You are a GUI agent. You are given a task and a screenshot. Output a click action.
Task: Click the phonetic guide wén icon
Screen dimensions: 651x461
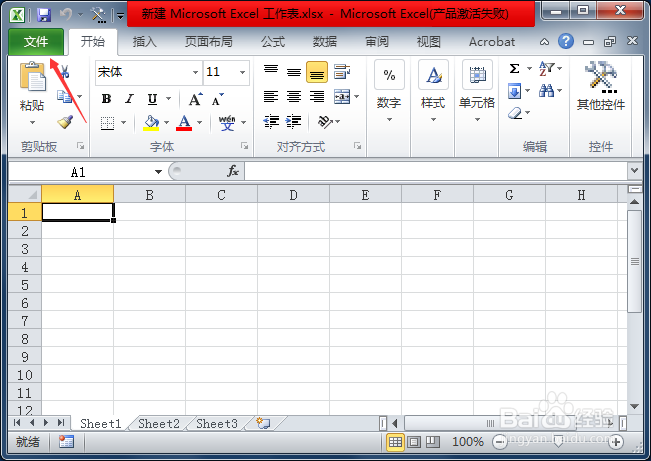227,123
